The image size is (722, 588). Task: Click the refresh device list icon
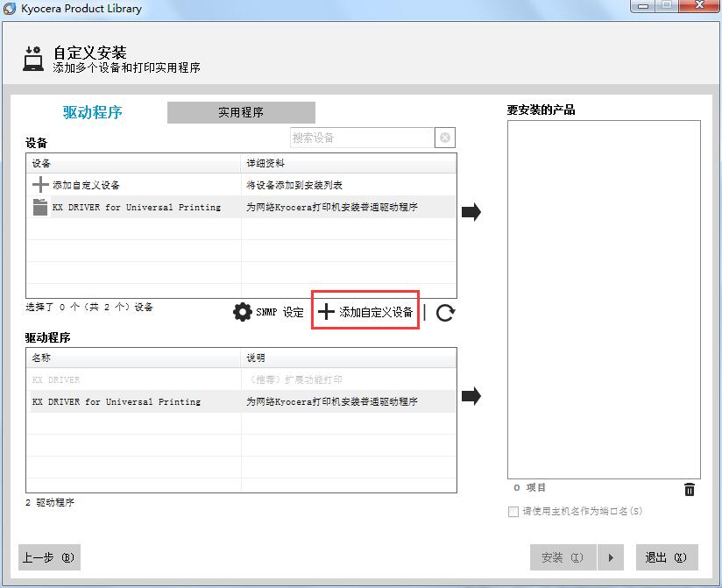tap(445, 313)
